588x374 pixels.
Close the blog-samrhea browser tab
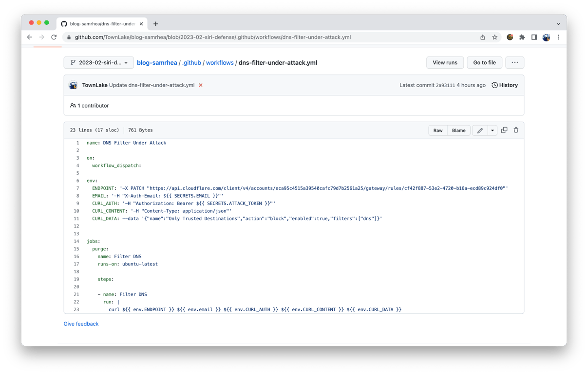[141, 23]
